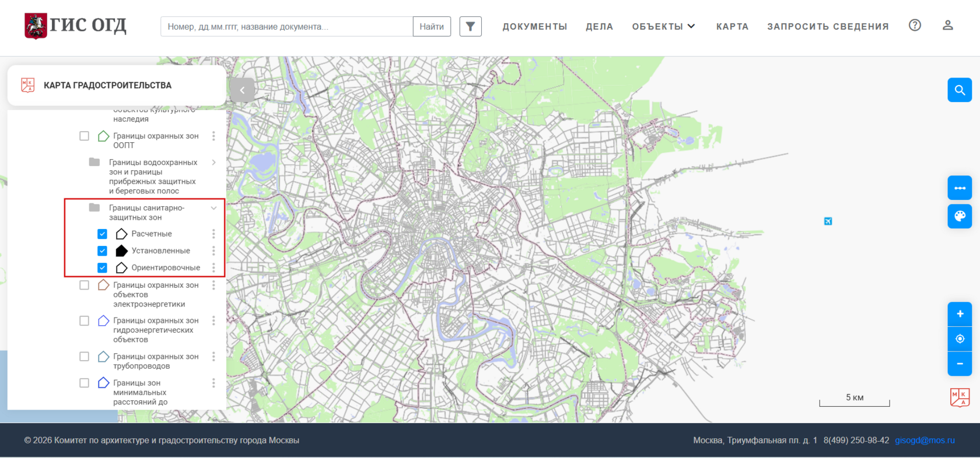The width and height of the screenshot is (980, 458).
Task: Open the Документы section
Action: (535, 26)
